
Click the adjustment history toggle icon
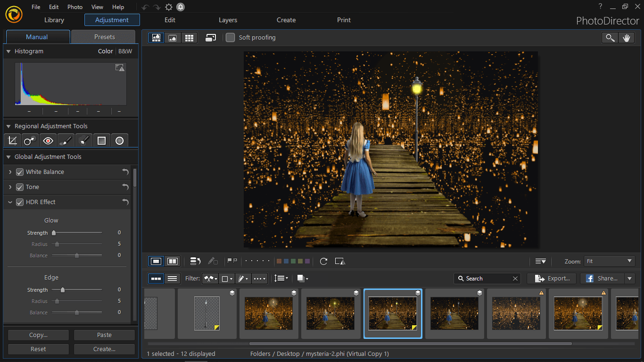[196, 261]
